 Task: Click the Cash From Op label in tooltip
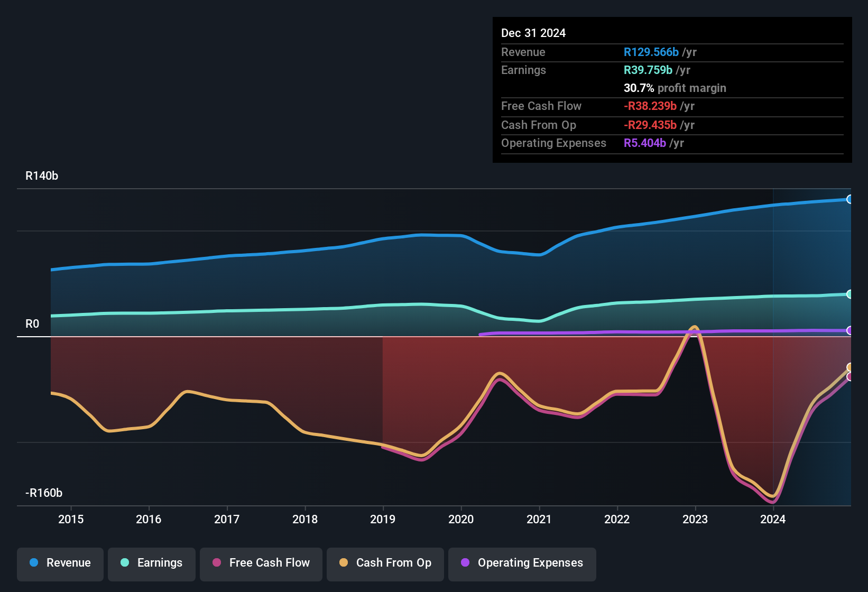(x=539, y=125)
